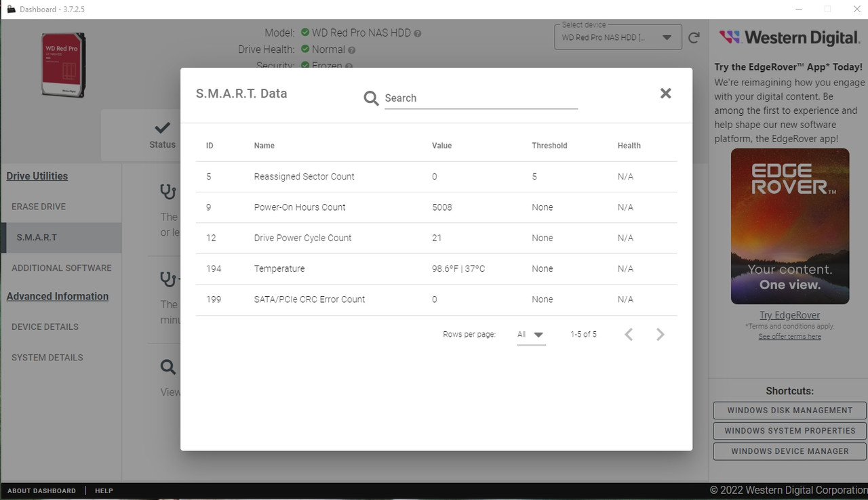The image size is (868, 500).
Task: Focus the S.M.A.R.T. Search field
Action: tap(481, 98)
